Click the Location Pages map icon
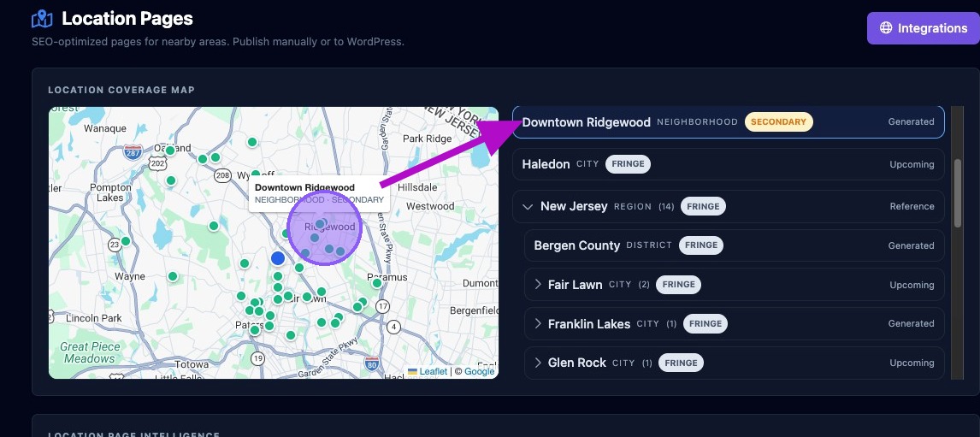980x437 pixels. point(42,19)
